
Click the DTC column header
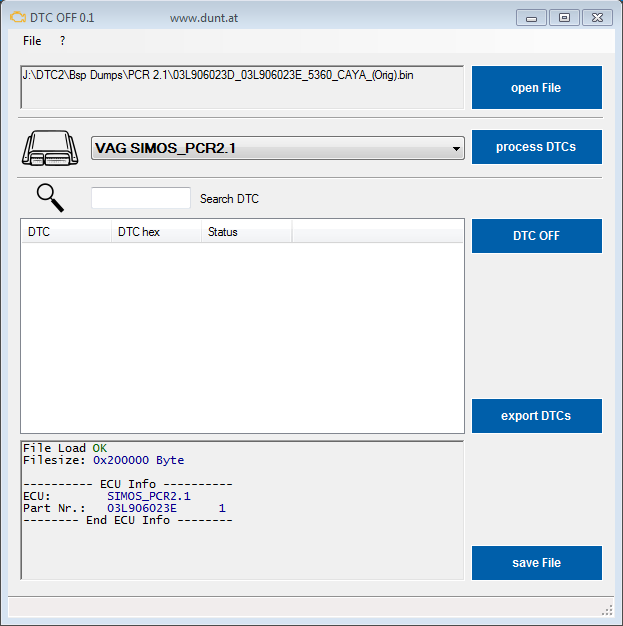(x=66, y=232)
